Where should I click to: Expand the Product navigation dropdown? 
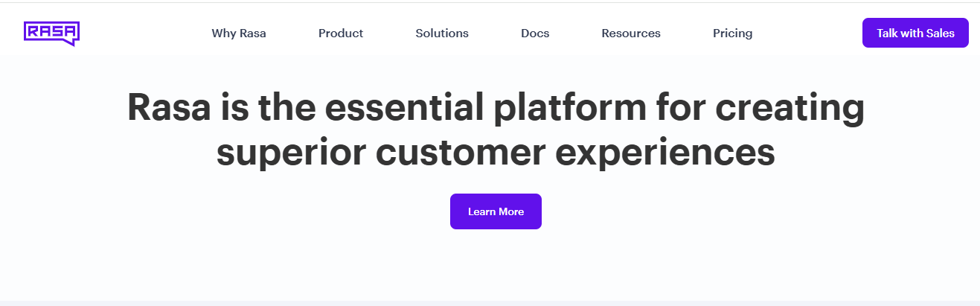tap(341, 34)
